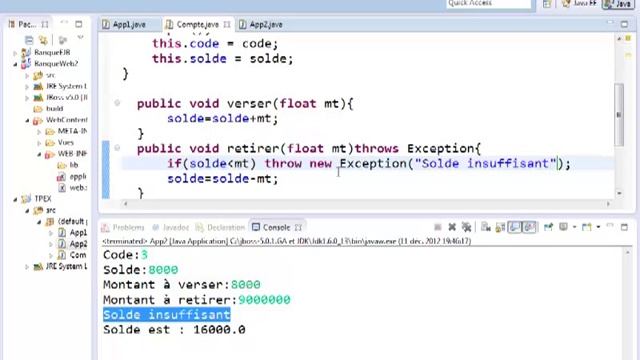Click the Clear Console icon
The width and height of the screenshot is (640, 360).
click(485, 227)
